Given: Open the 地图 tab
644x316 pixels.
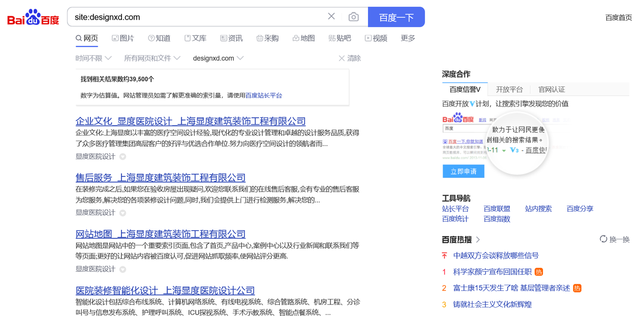Looking at the screenshot, I should pos(304,38).
